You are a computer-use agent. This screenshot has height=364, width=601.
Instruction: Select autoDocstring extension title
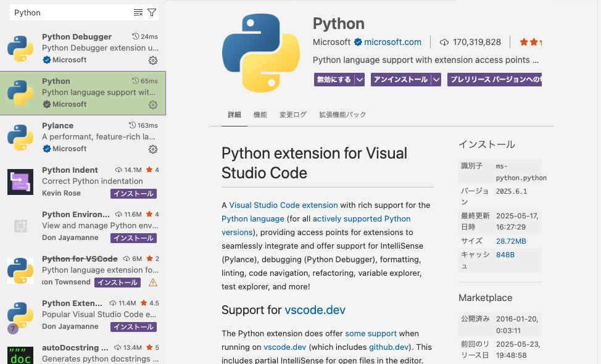[x=75, y=347]
